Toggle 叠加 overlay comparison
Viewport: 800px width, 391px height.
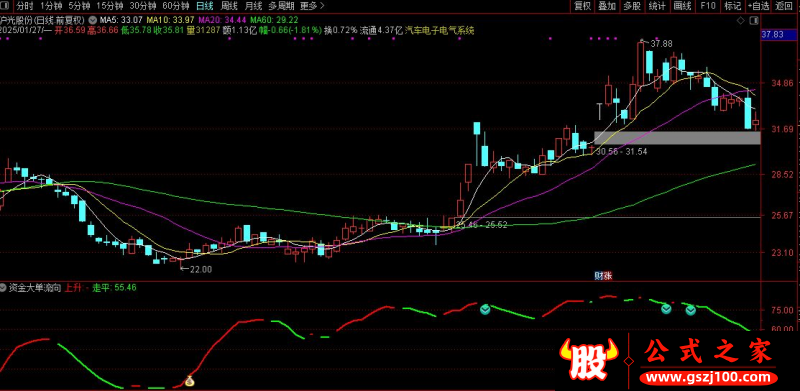pyautogui.click(x=607, y=6)
